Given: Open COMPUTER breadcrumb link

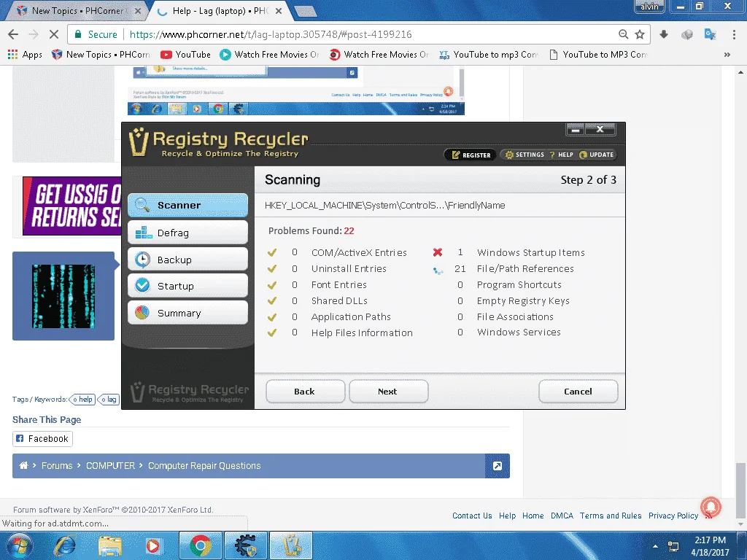Looking at the screenshot, I should (x=111, y=466).
